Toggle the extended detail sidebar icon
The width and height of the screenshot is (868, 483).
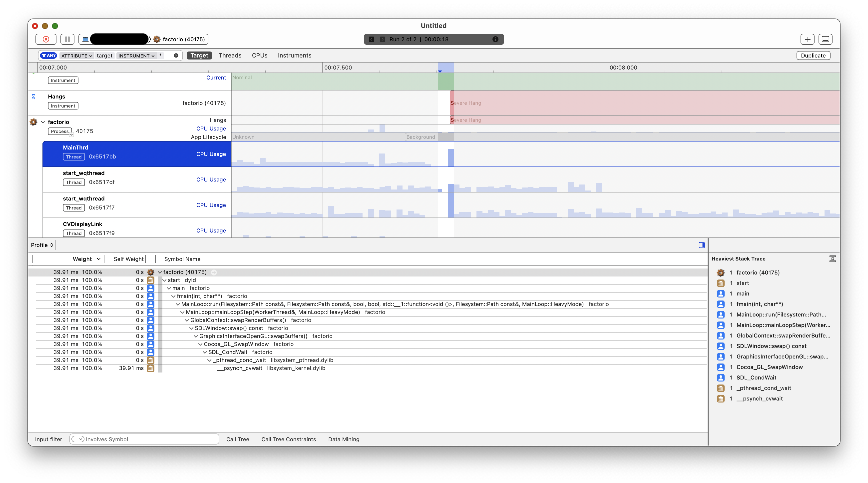702,245
